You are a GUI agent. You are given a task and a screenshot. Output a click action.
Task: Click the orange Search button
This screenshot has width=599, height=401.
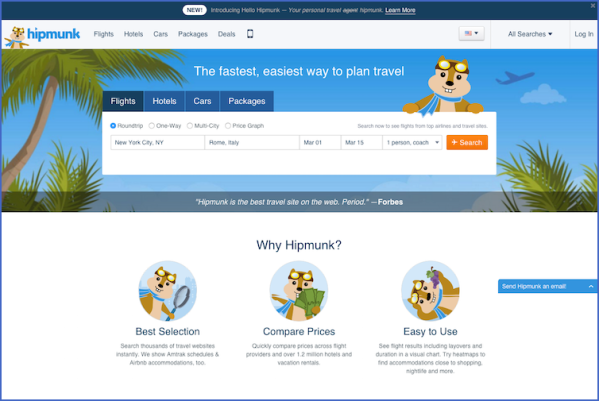click(x=467, y=142)
